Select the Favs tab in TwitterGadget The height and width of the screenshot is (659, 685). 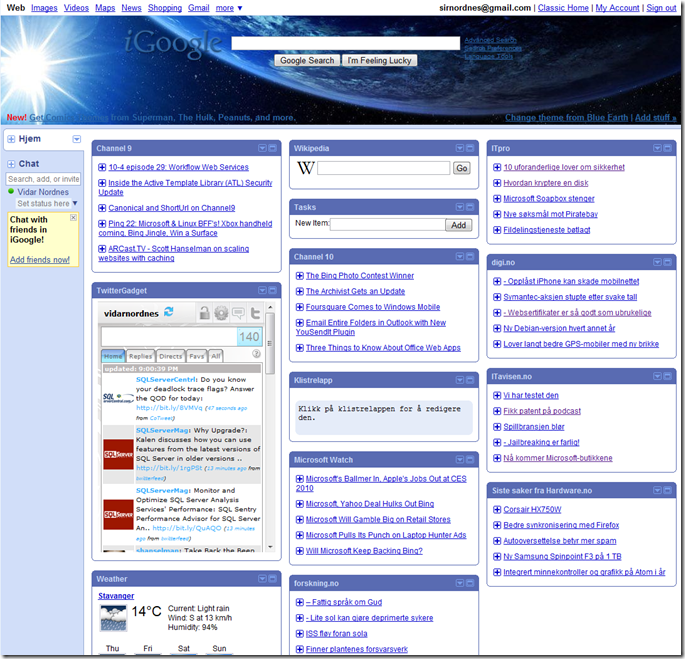[197, 355]
